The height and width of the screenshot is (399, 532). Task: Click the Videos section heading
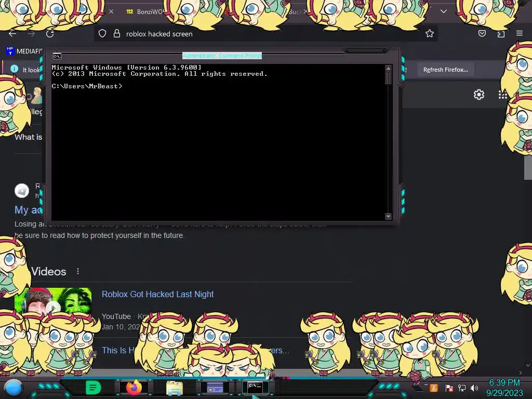click(48, 271)
